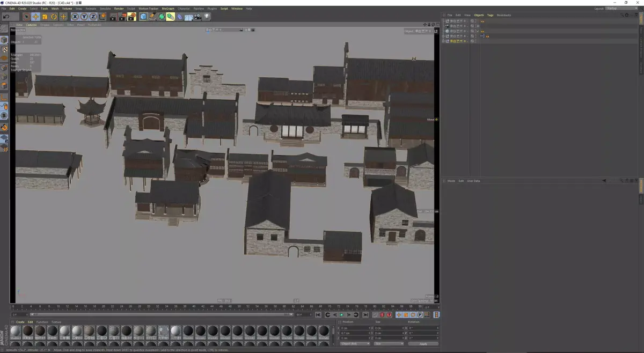Render to Picture Viewer icon
This screenshot has width=644, height=353.
click(122, 17)
